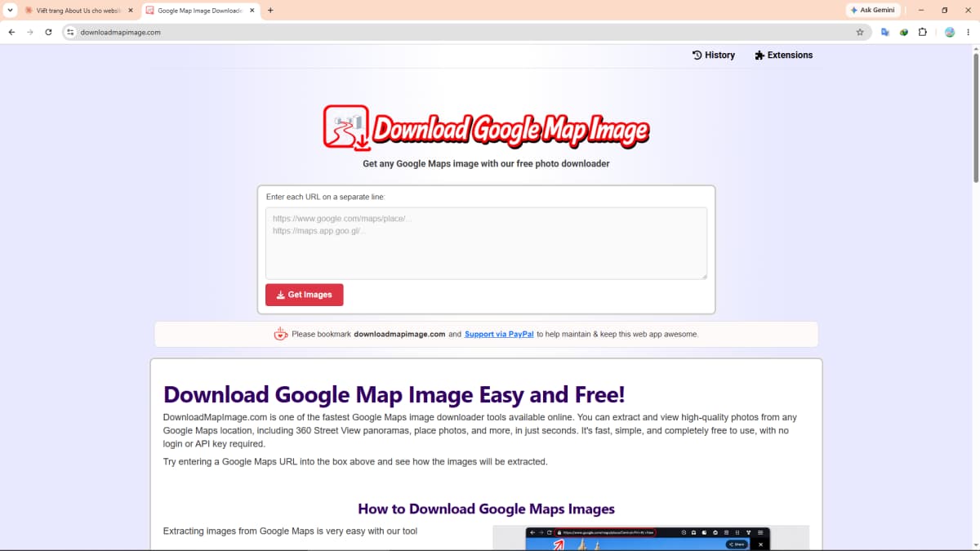Bookmark this page with the star icon
980x551 pixels.
[x=860, y=32]
